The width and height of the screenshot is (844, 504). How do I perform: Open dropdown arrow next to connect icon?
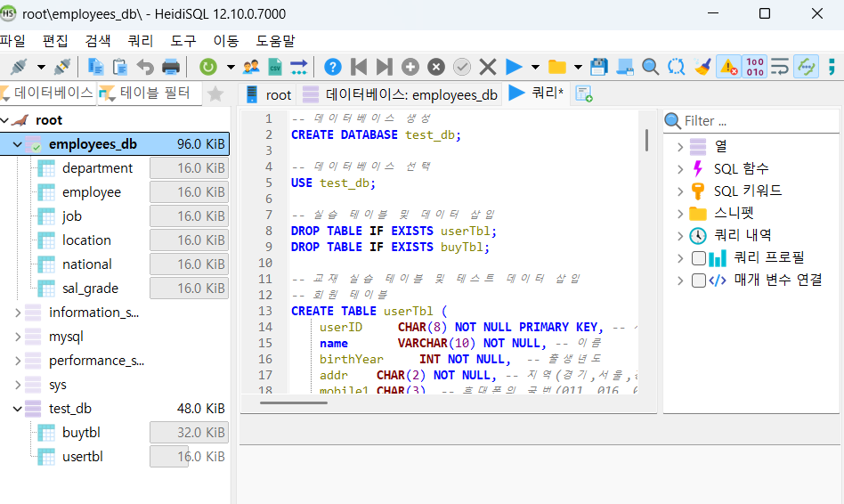coord(41,68)
